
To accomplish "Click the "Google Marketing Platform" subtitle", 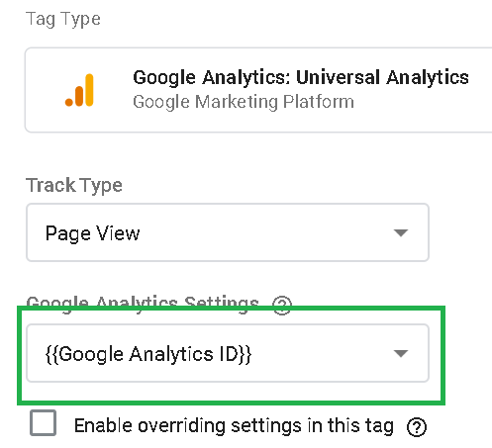I will coord(244,102).
